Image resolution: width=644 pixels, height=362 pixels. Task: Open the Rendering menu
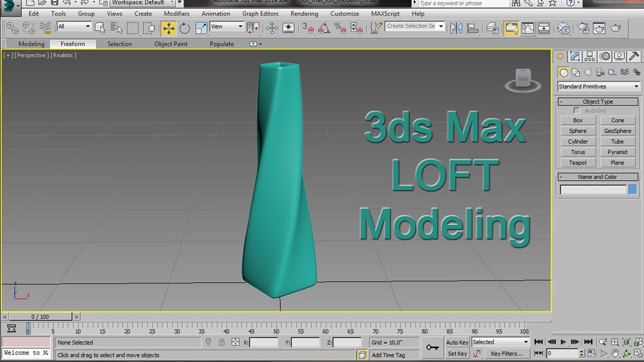[x=304, y=14]
